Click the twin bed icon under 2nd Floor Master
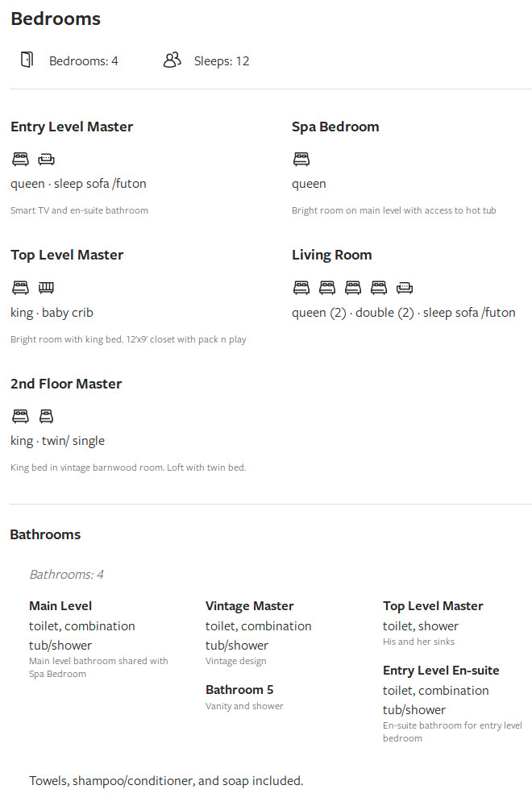 pos(46,416)
